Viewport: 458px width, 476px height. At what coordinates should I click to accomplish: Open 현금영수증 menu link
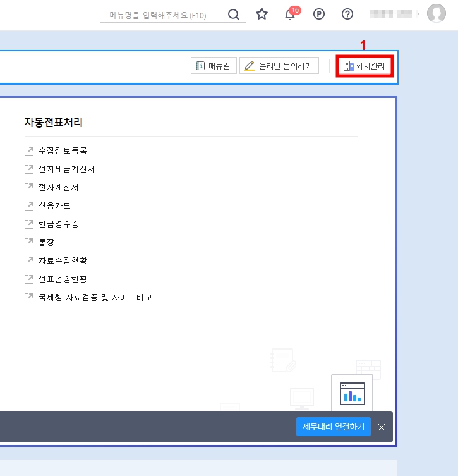(x=59, y=224)
